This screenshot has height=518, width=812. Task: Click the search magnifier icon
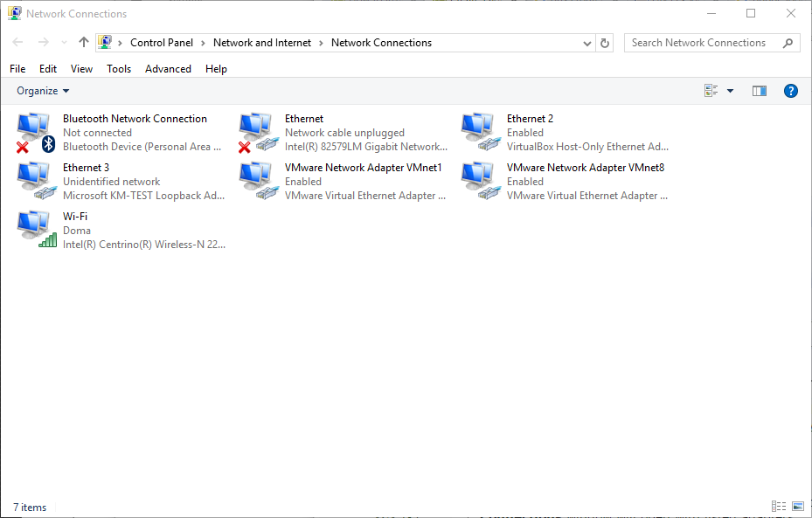tap(788, 43)
